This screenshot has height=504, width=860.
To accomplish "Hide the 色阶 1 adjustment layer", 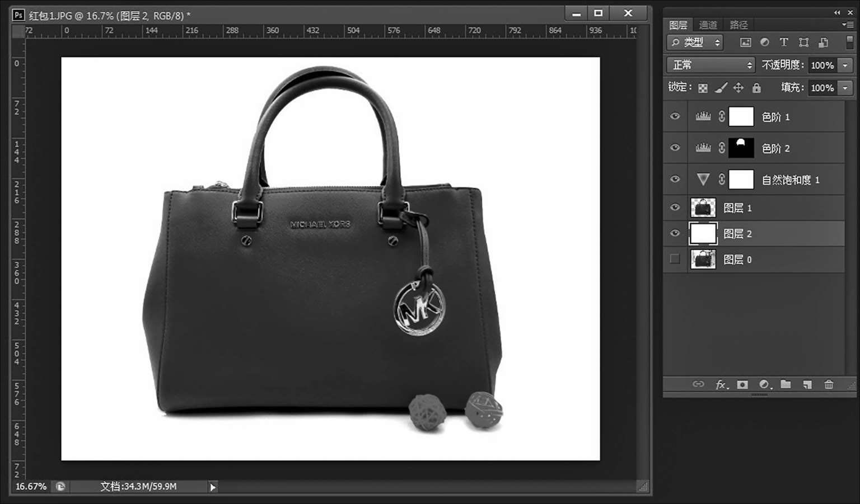I will [675, 116].
